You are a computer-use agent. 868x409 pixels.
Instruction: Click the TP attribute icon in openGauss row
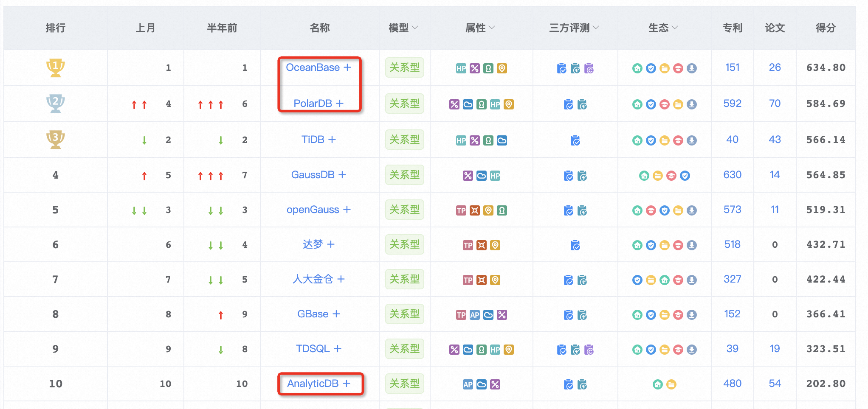click(461, 210)
